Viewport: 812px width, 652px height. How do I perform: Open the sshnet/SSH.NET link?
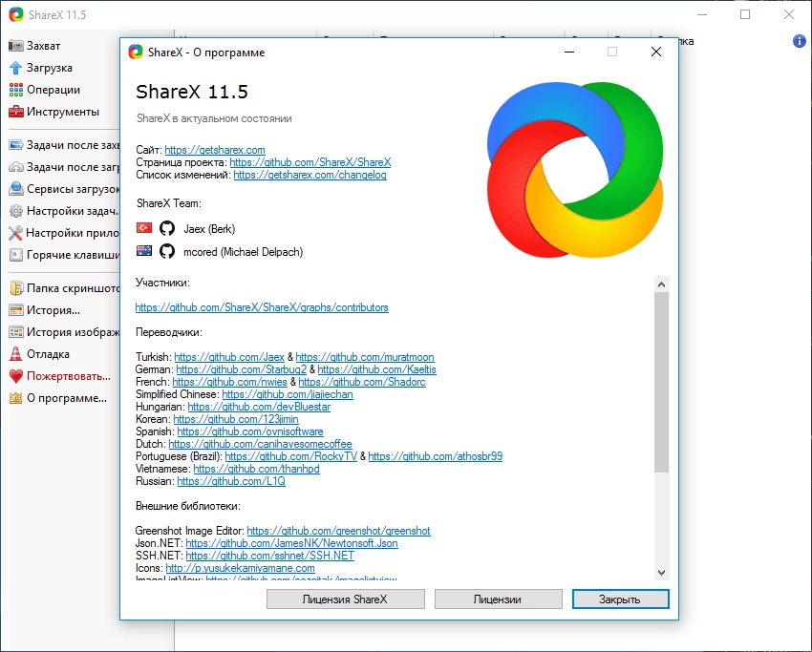click(269, 556)
